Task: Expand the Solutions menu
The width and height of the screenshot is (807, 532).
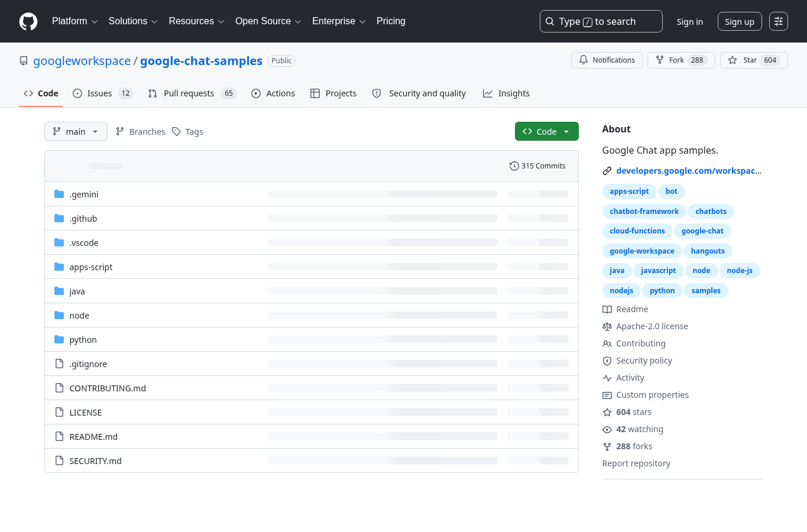Action: pyautogui.click(x=133, y=21)
